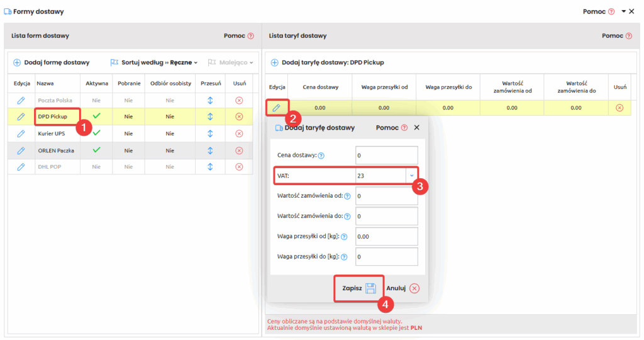The width and height of the screenshot is (644, 340).
Task: Click Dodaj formę dostawy link
Action: tap(52, 62)
